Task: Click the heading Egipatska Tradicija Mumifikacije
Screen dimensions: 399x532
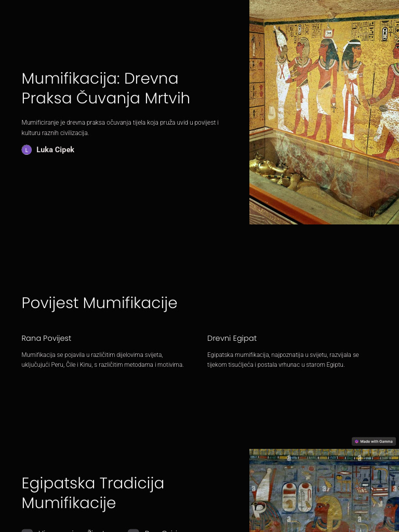Action: [x=92, y=493]
